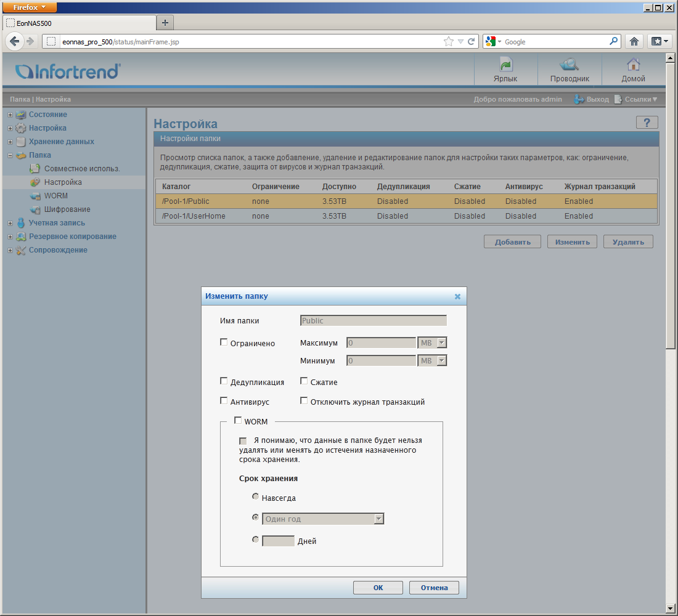Confirm the dialog with OK

378,588
